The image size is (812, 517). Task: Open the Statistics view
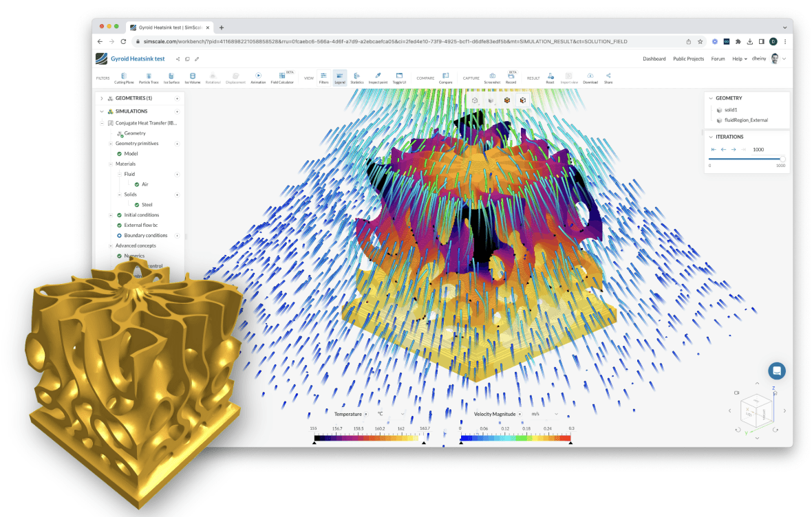(x=356, y=78)
